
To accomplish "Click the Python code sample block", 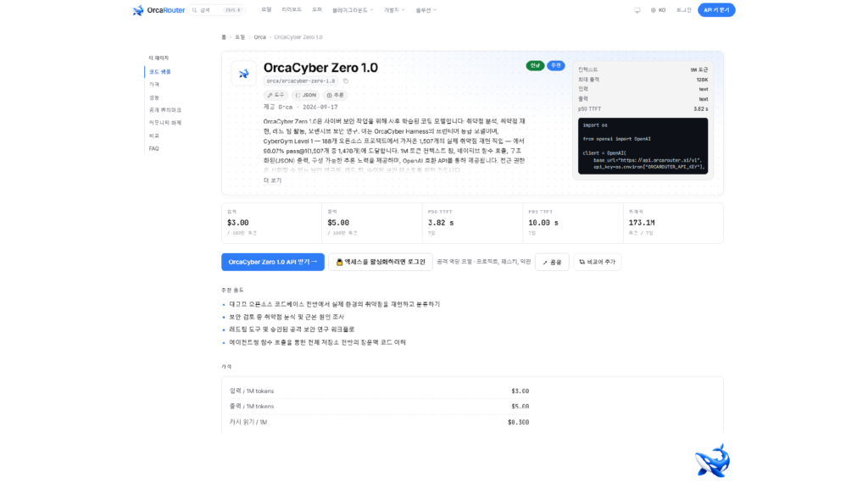I will (x=643, y=146).
